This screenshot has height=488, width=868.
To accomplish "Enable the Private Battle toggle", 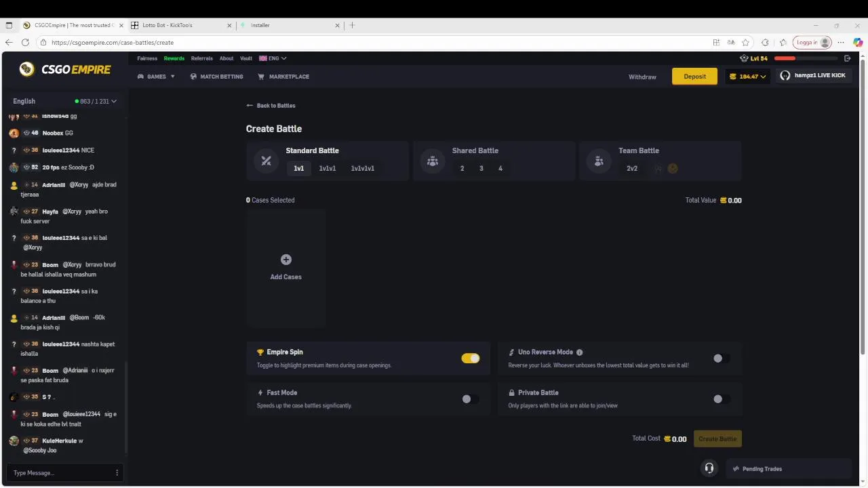I will pos(722,399).
